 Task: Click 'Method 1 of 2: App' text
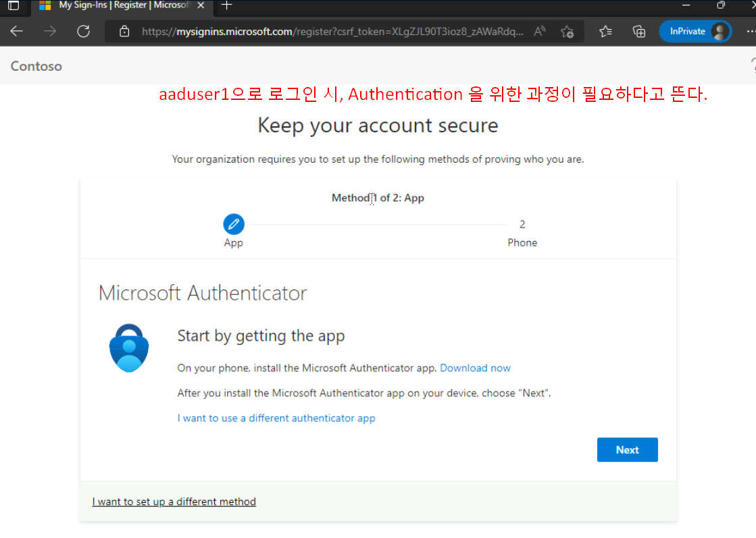(378, 198)
